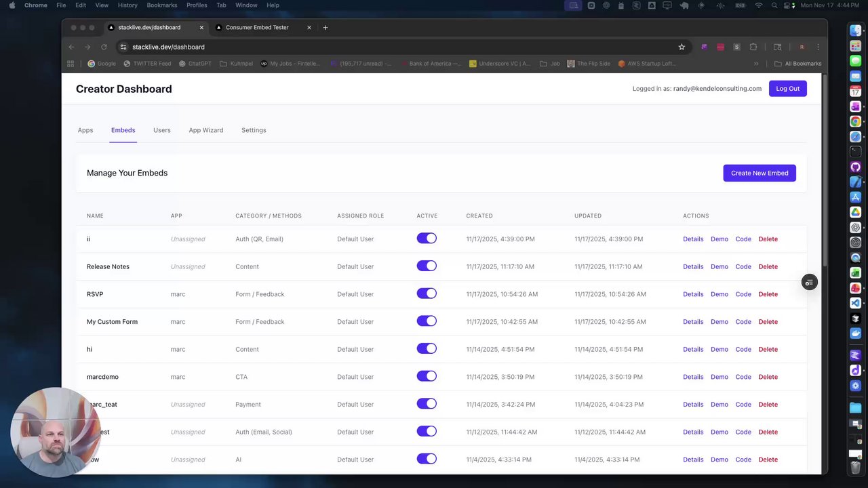This screenshot has height=488, width=868.
Task: Launch Visual Studio Code from the Dock
Action: coord(856,303)
